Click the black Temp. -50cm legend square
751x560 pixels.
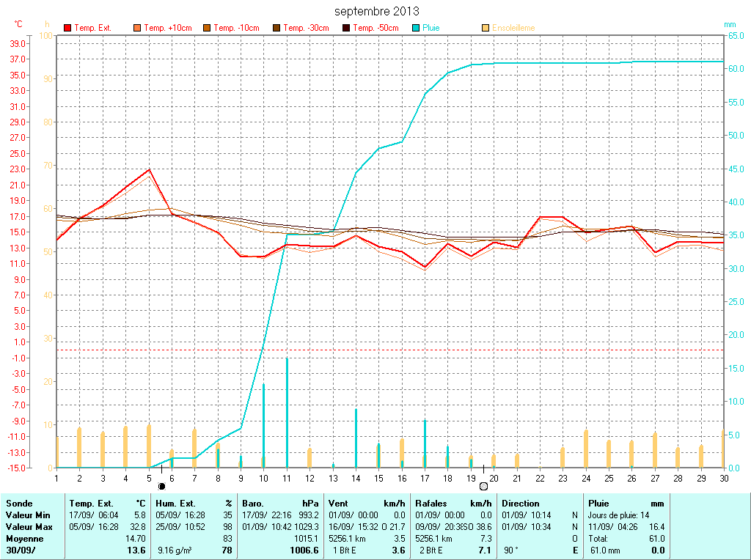(x=346, y=28)
